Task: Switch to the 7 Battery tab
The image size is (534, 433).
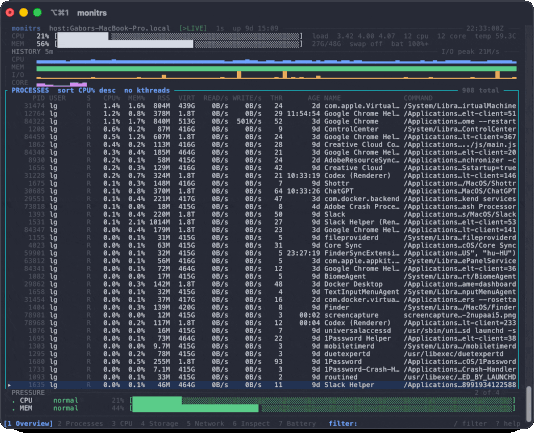Action: (297, 423)
